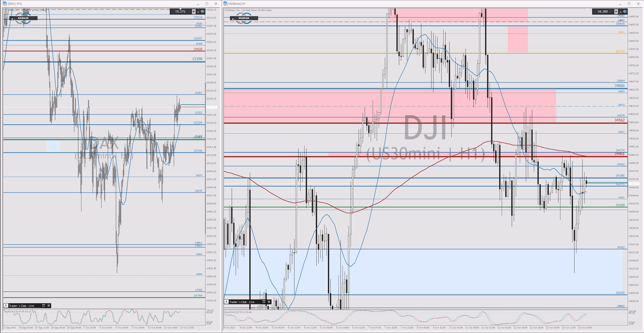Click Trader's Club - Live label in US30mini
This screenshot has height=333, width=644.
242,302
